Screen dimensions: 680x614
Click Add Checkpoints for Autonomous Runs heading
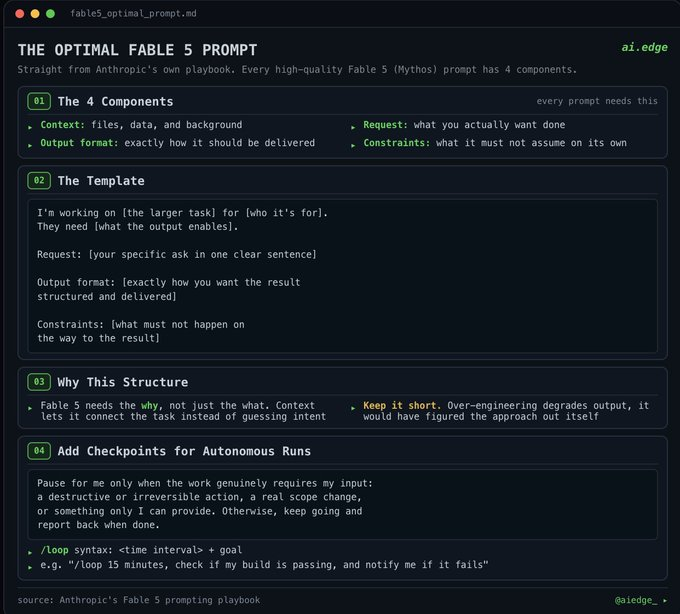(184, 451)
